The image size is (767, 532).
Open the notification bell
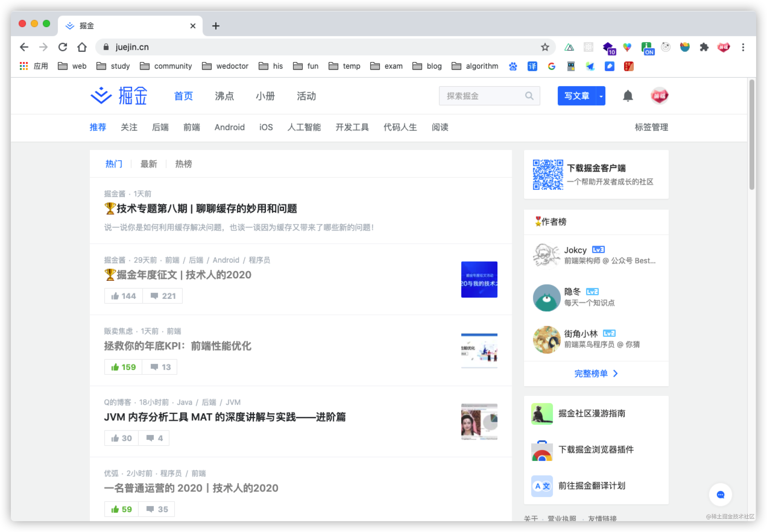click(x=628, y=96)
